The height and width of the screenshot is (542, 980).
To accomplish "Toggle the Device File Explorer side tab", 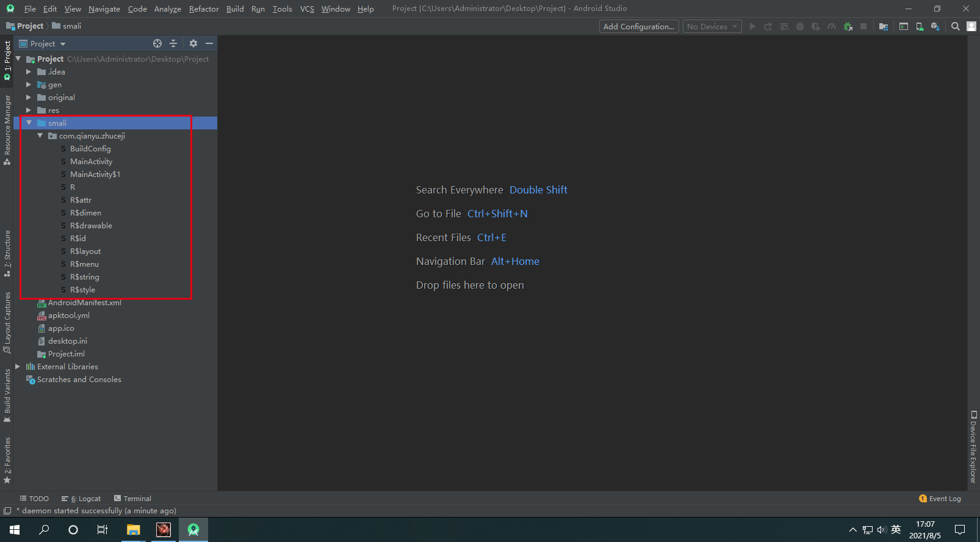I will click(x=973, y=447).
